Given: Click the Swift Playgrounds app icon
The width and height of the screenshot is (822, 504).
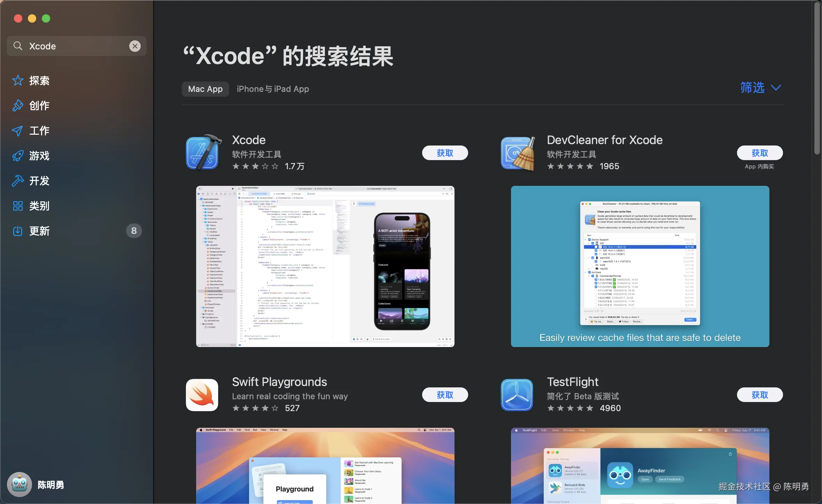Looking at the screenshot, I should [202, 395].
